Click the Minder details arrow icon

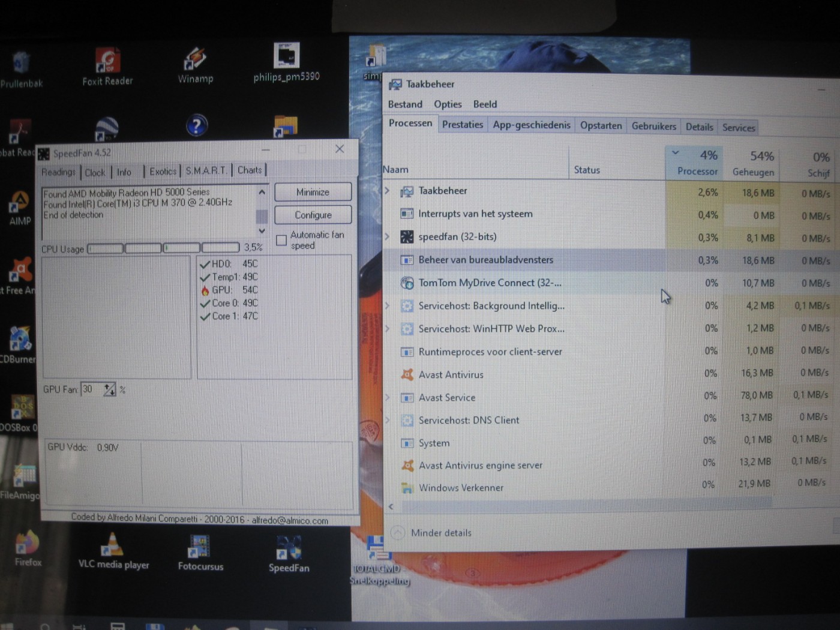click(x=397, y=532)
